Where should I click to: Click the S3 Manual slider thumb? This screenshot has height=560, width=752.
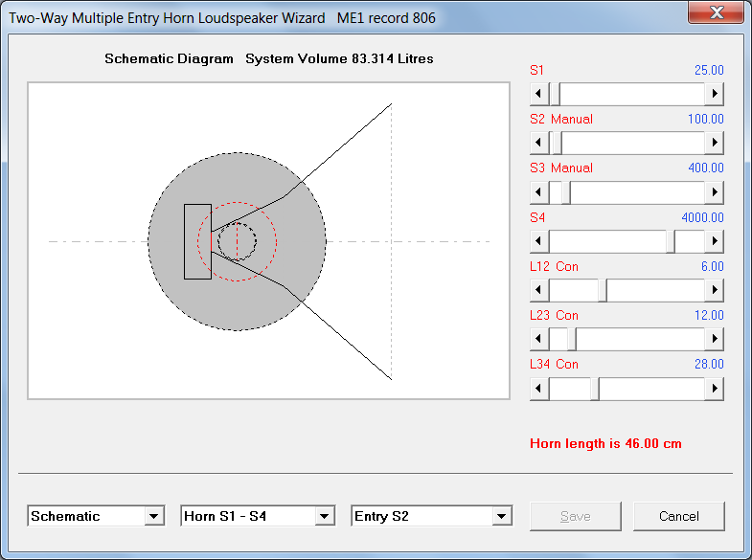coord(566,191)
